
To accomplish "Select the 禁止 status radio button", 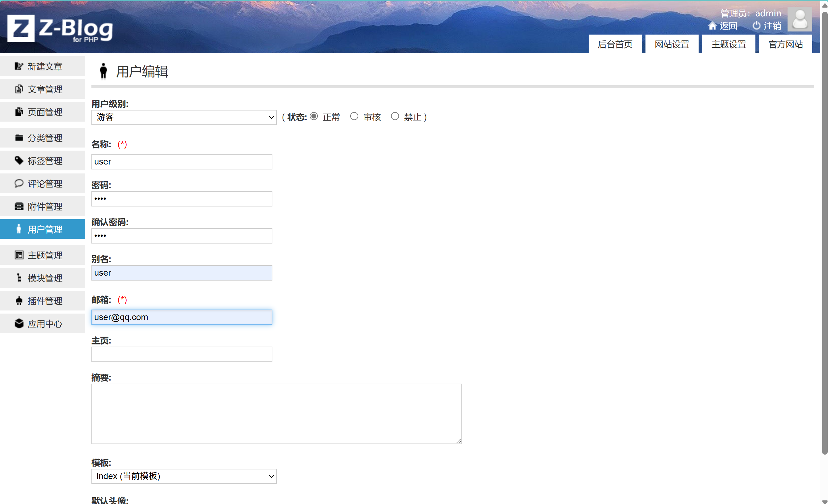I will coord(395,116).
